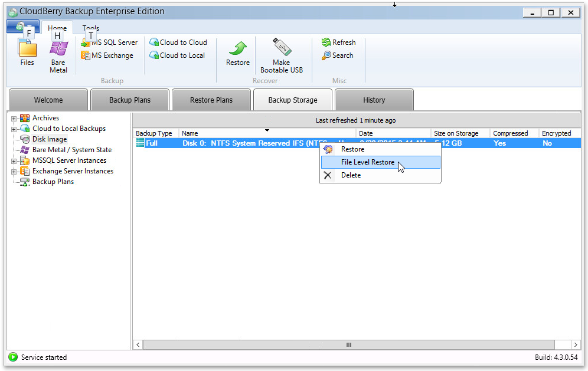Sort by Backup Type column
The width and height of the screenshot is (588, 371).
click(156, 133)
